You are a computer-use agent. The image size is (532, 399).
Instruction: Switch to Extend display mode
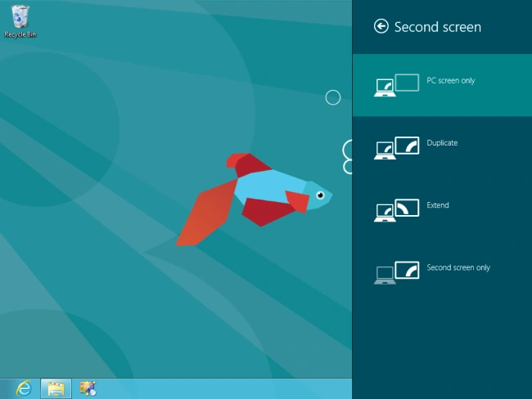pos(442,210)
